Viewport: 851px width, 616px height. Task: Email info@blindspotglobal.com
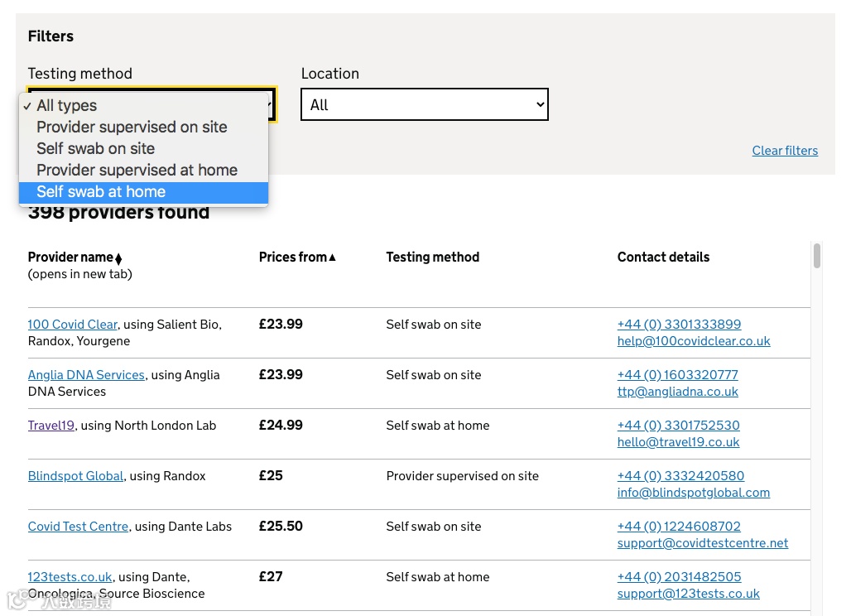click(x=693, y=493)
